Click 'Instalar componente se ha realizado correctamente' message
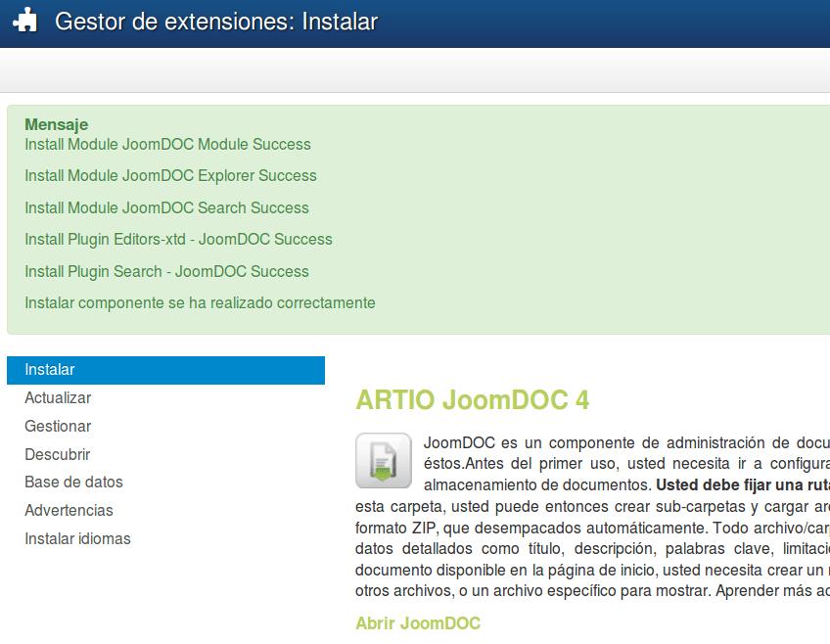Screen dimensions: 830x644 (x=200, y=302)
